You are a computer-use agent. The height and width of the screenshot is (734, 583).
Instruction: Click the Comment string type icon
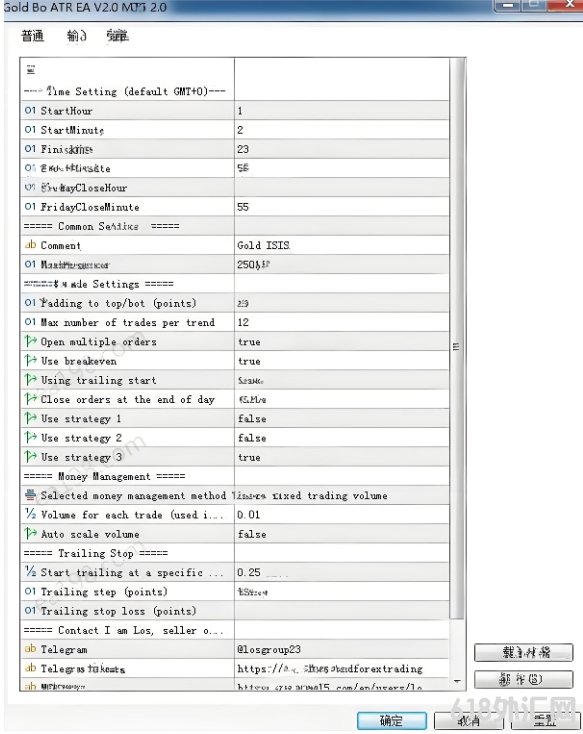pos(30,245)
